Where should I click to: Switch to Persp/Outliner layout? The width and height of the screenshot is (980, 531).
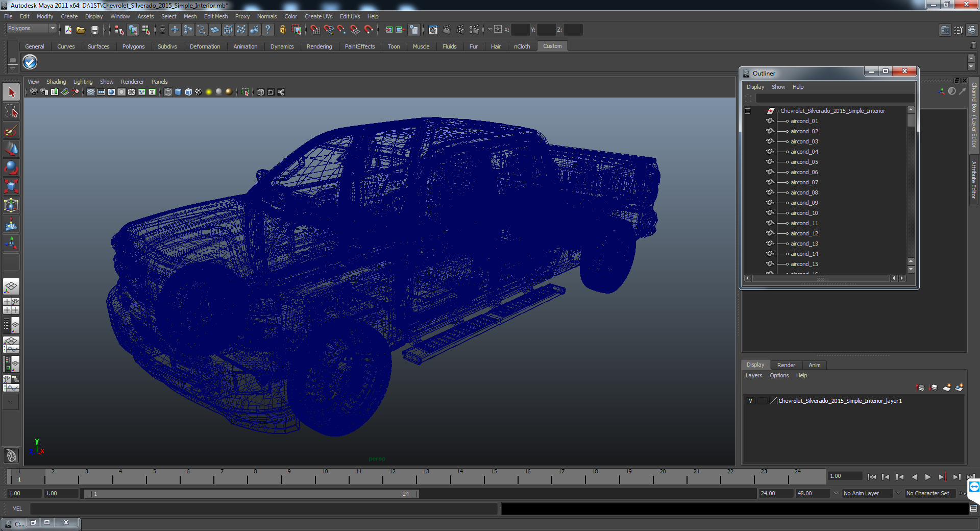[11, 325]
